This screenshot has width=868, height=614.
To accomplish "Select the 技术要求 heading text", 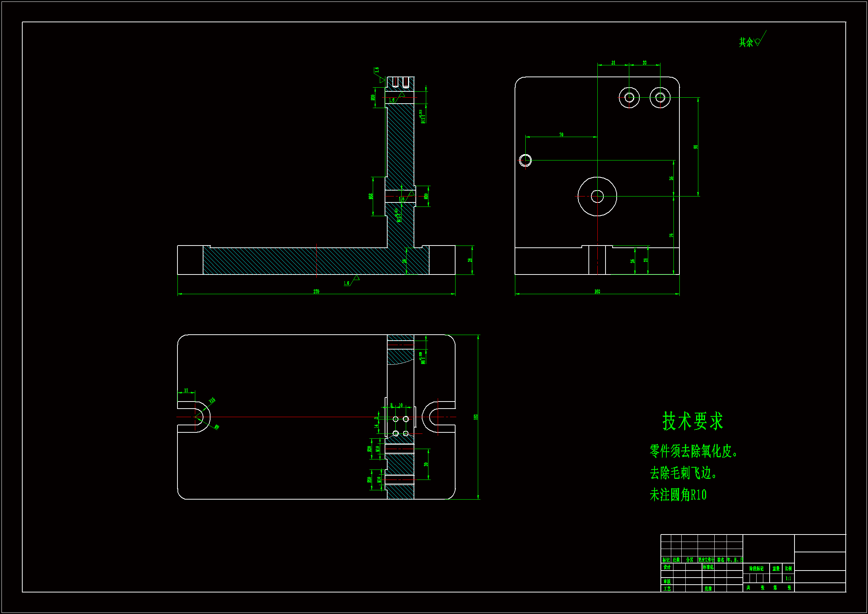I will (692, 421).
